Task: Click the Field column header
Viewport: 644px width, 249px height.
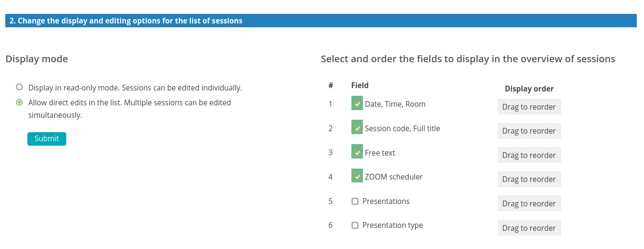Action: tap(360, 85)
